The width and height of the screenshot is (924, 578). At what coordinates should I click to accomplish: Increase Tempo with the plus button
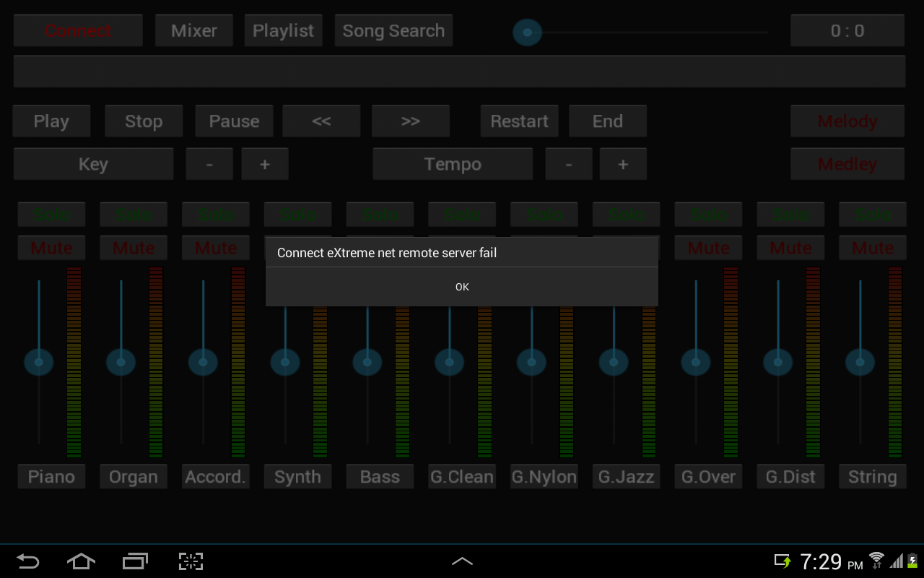(x=623, y=164)
